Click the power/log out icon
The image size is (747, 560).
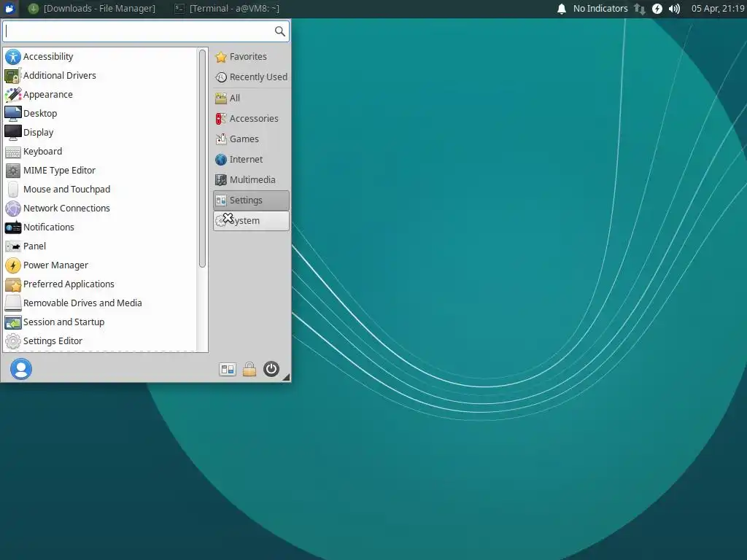[x=271, y=369]
